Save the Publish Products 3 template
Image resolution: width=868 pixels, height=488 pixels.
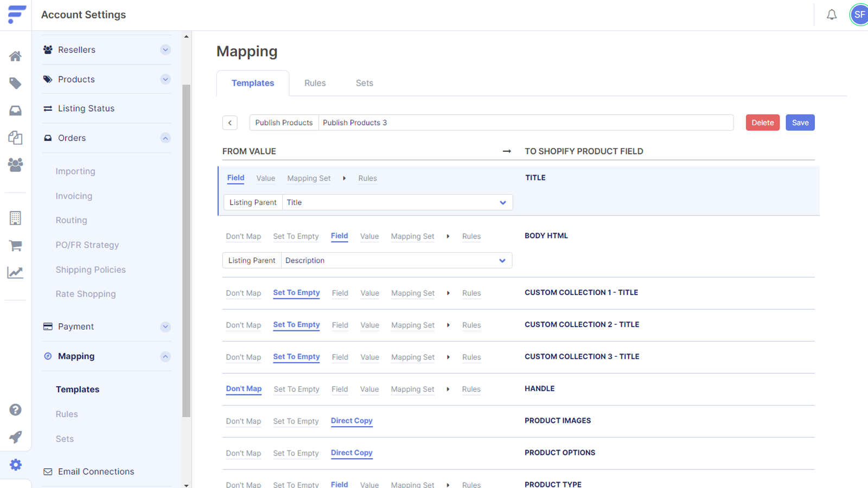pos(800,122)
